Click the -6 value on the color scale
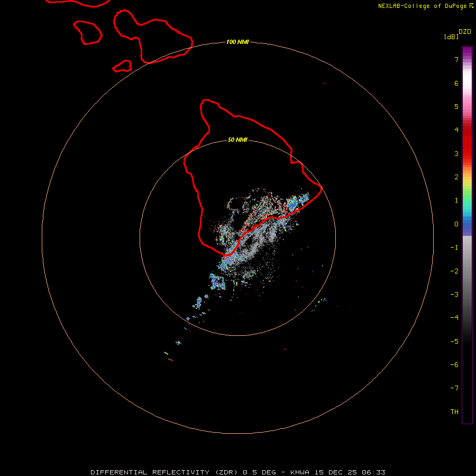Screen dimensions: 476x476 coord(454,365)
